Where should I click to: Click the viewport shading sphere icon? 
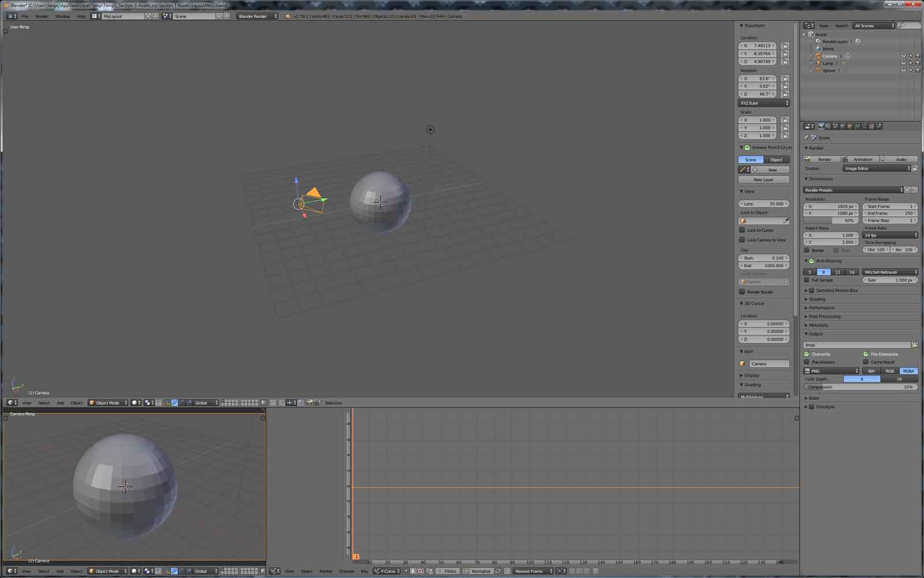coord(135,403)
